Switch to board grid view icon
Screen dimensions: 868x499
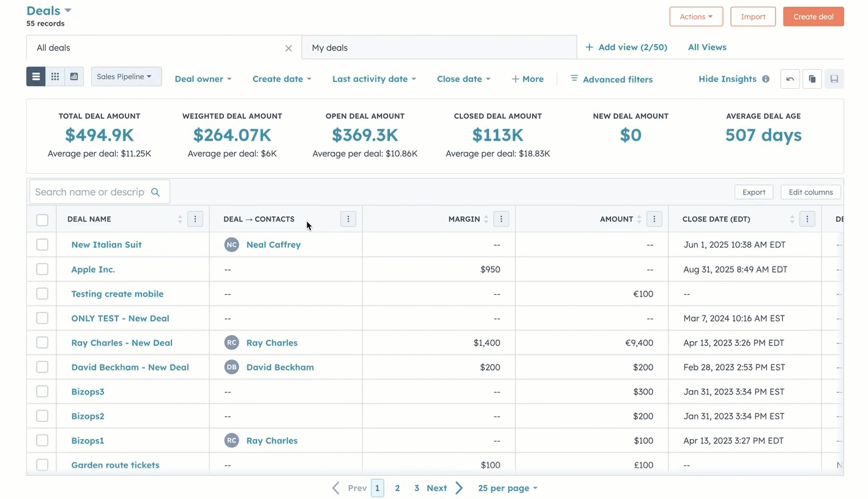point(55,76)
